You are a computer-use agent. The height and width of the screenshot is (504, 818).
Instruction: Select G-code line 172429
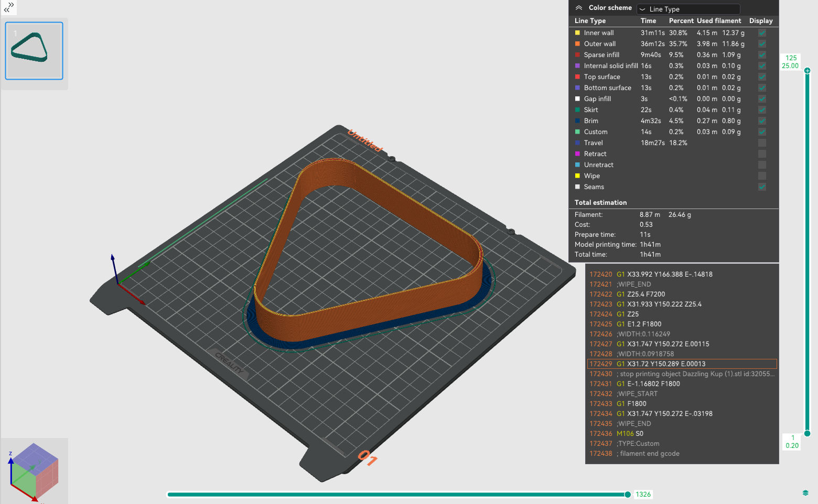(x=682, y=364)
